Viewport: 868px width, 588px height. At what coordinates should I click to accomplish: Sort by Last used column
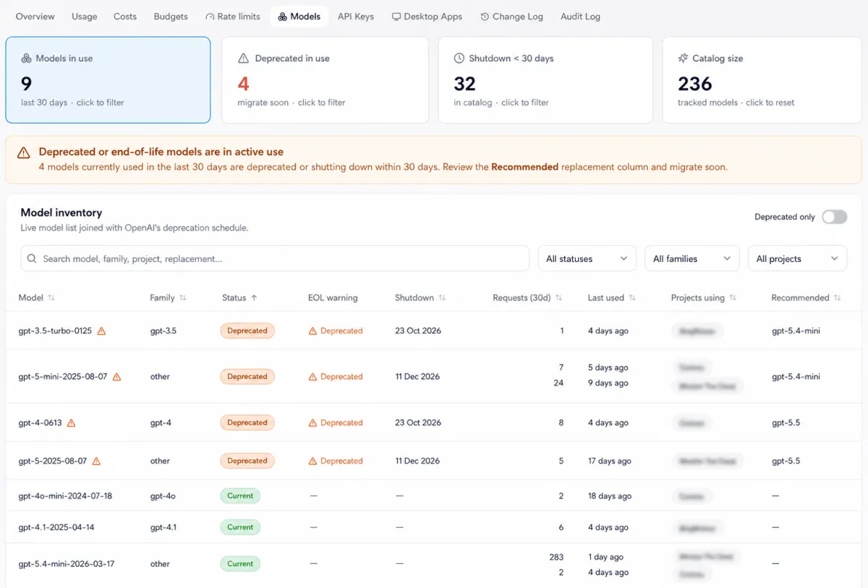tap(611, 298)
